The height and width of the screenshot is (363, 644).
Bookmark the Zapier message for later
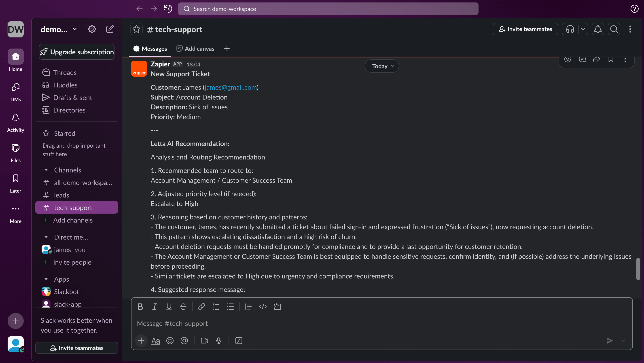coord(611,59)
